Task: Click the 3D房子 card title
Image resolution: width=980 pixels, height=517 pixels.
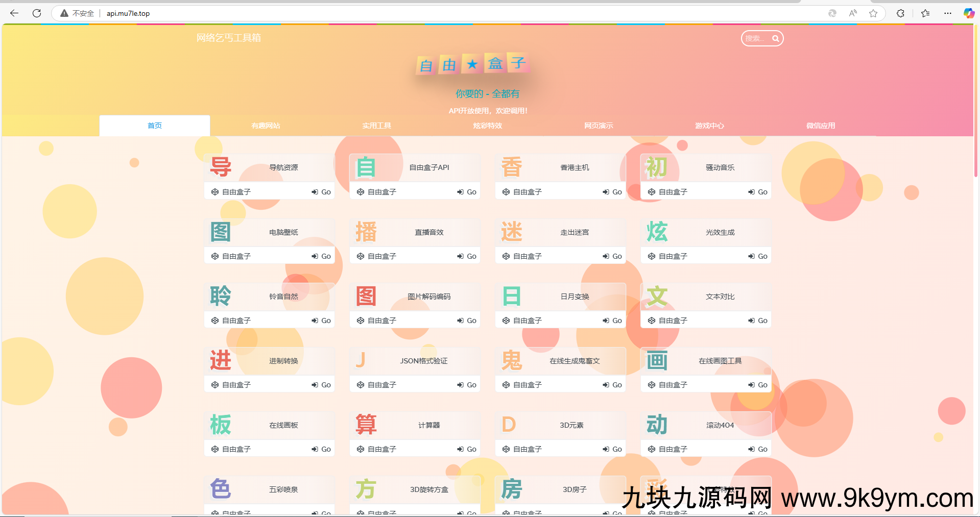Action: coord(575,489)
